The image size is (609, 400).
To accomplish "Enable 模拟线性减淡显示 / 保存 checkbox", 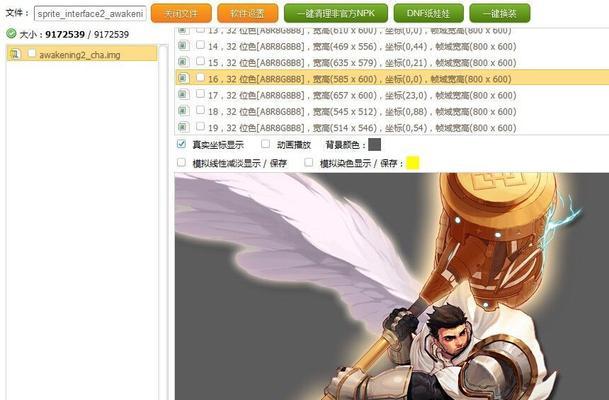I will pyautogui.click(x=181, y=162).
